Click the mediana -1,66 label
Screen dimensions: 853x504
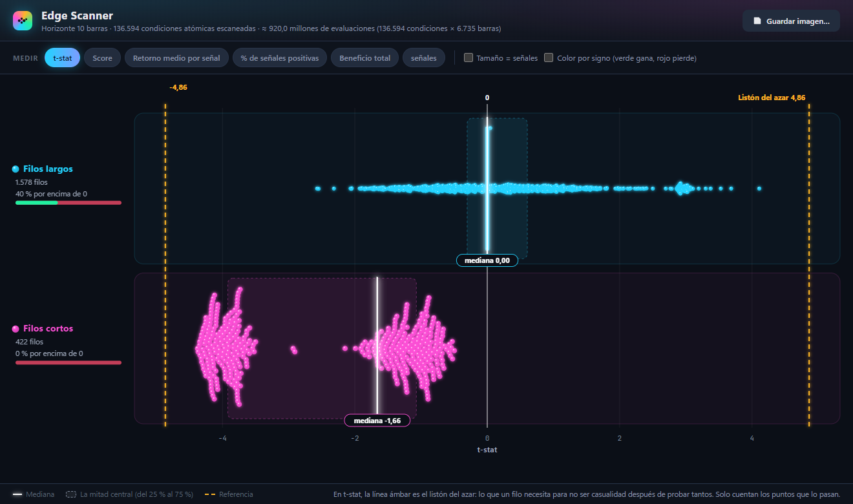377,421
